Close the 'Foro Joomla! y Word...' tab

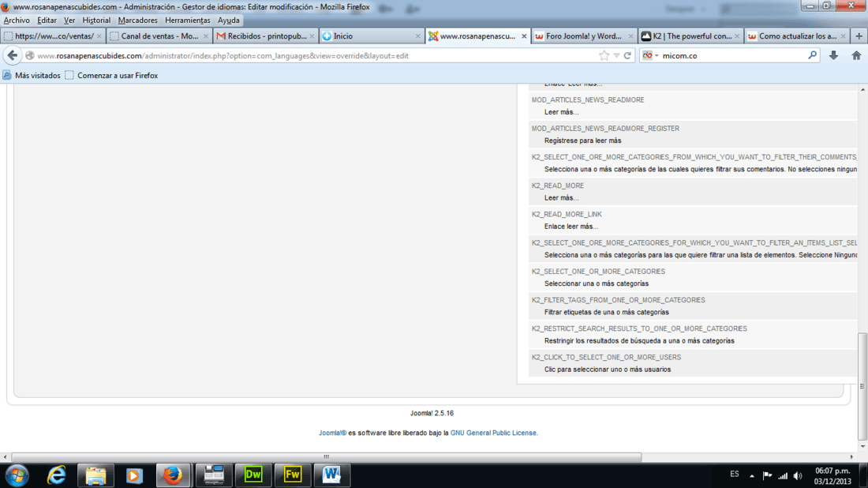point(630,36)
